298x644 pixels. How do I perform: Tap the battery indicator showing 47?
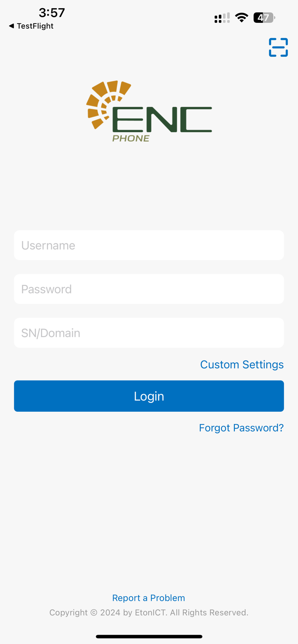264,18
